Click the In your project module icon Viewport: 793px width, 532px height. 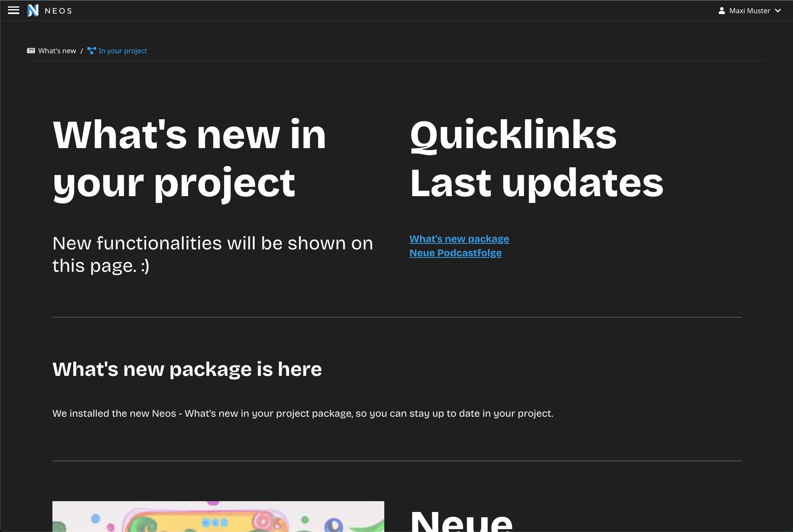coord(92,51)
